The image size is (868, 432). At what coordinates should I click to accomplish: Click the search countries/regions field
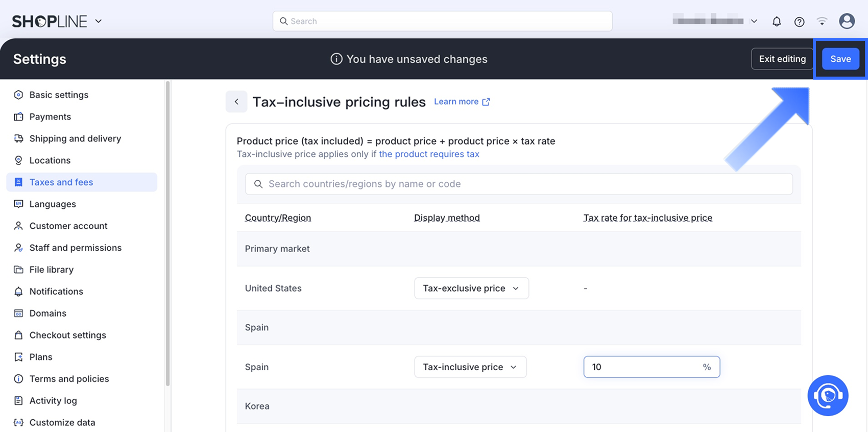pyautogui.click(x=519, y=184)
